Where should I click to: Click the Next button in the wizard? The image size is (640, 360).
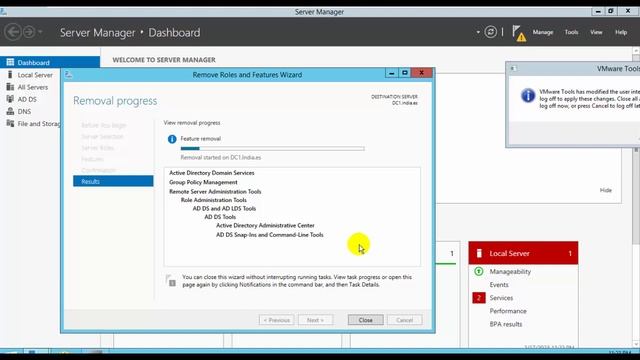coord(315,320)
